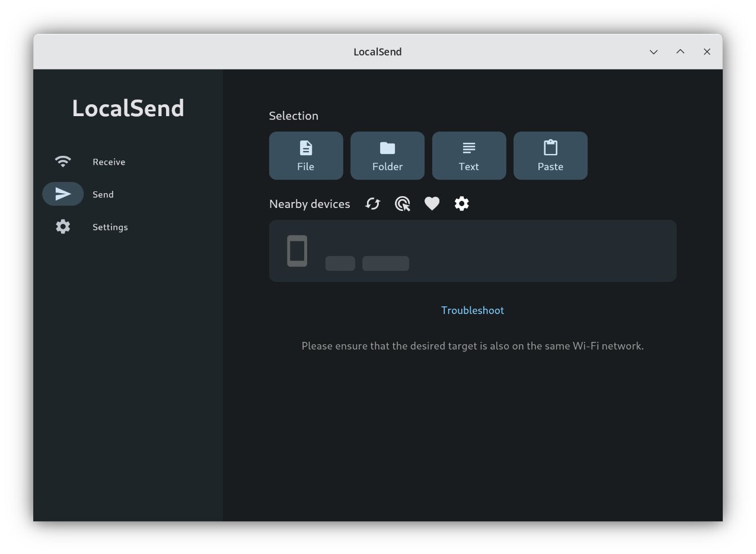
Task: Click the LocalSend logo text in sidebar
Action: coord(128,108)
